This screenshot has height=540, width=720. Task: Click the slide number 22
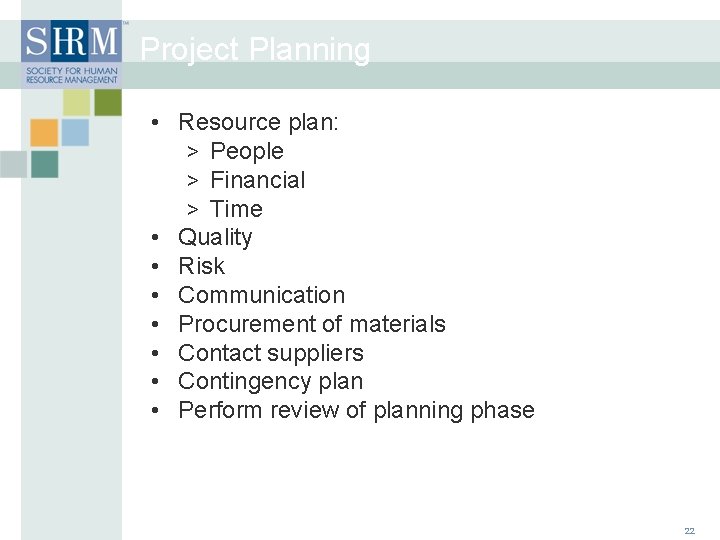[689, 531]
